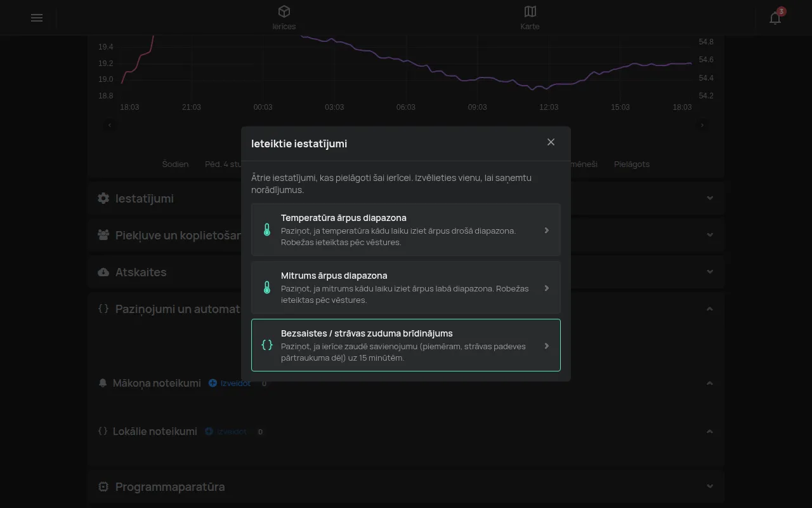Move the chart to earlier time

[x=110, y=125]
